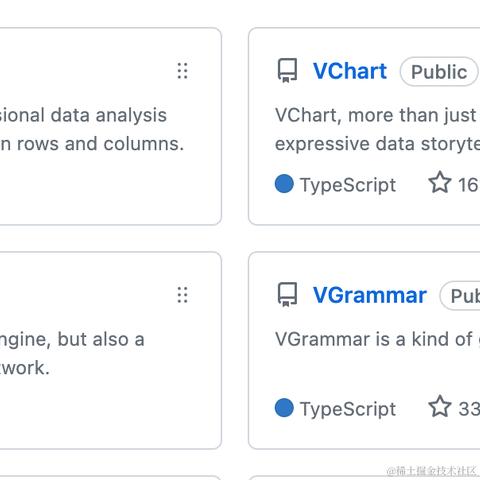Click the TypeScript label on the VGrammar card
The width and height of the screenshot is (480, 480).
tap(348, 409)
